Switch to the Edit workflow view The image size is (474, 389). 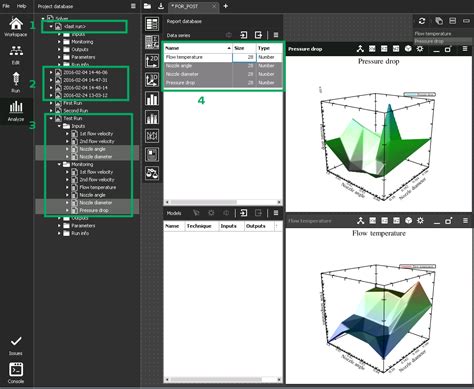coord(16,55)
